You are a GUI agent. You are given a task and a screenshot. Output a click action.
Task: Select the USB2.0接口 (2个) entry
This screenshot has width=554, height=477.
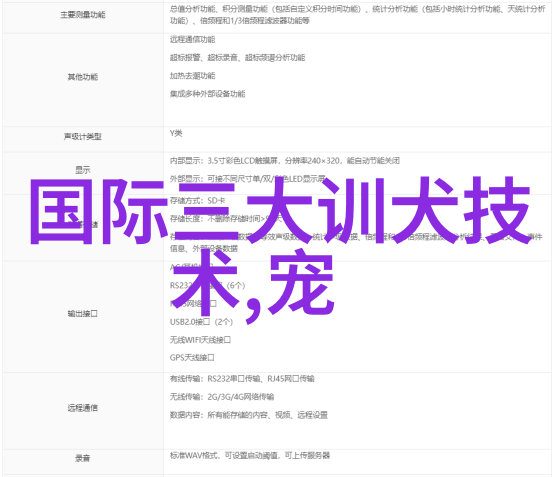[x=201, y=322]
